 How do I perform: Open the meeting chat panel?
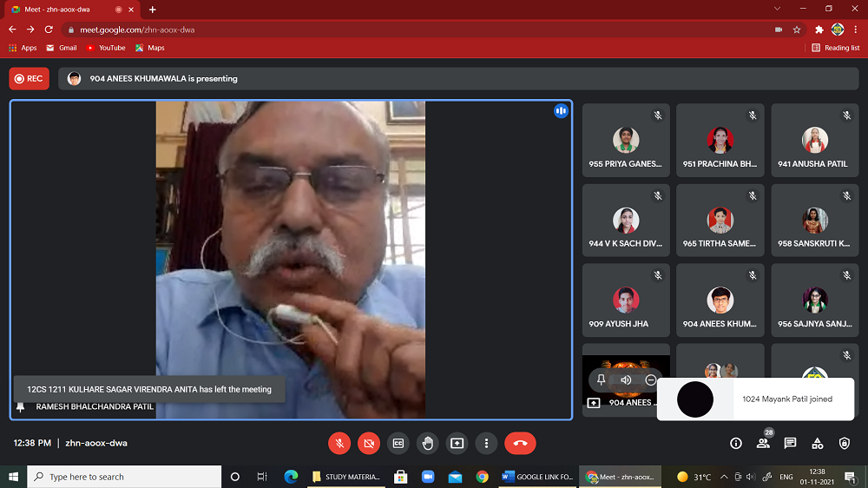790,443
